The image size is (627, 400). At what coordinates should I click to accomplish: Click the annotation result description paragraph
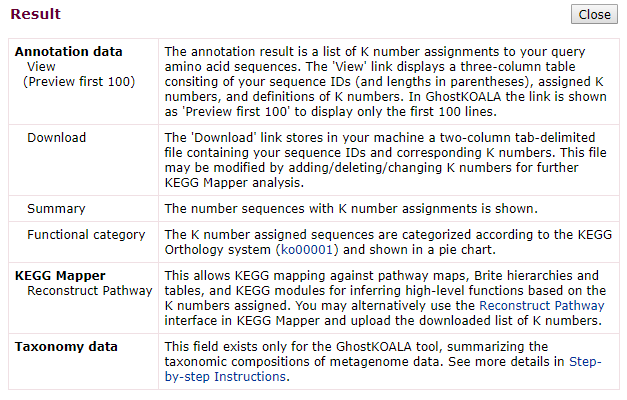tap(385, 82)
